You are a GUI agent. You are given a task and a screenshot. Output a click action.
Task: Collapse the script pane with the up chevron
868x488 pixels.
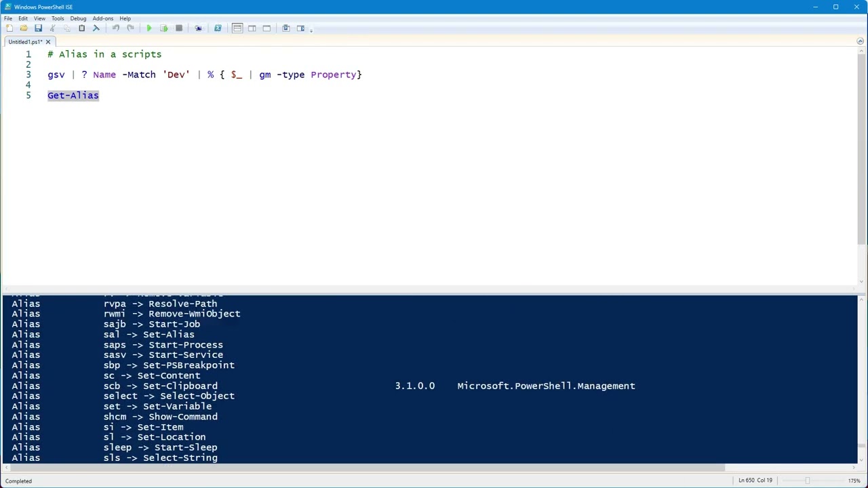click(860, 41)
